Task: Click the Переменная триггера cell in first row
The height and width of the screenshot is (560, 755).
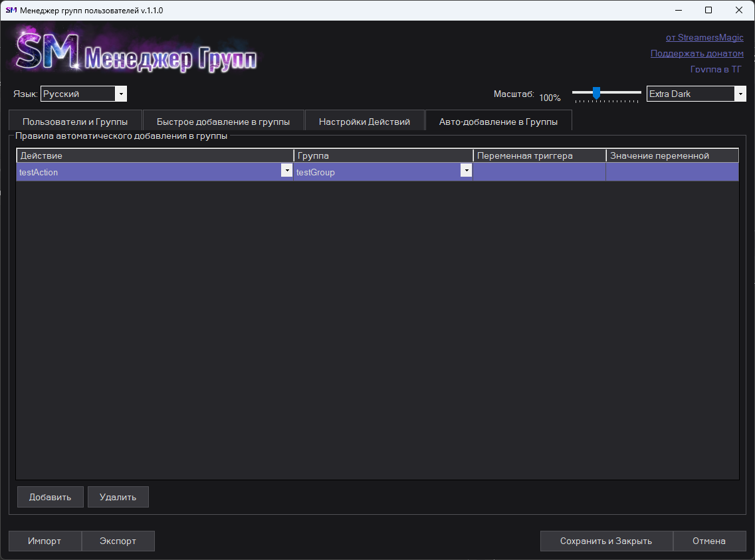Action: tap(539, 172)
